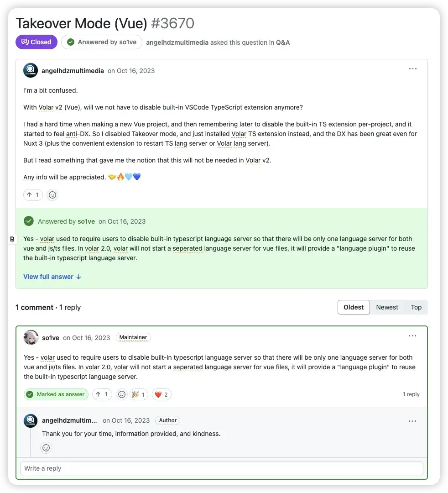
Task: Open angelhdzmultimedia's avatar on the question
Action: tap(30, 70)
